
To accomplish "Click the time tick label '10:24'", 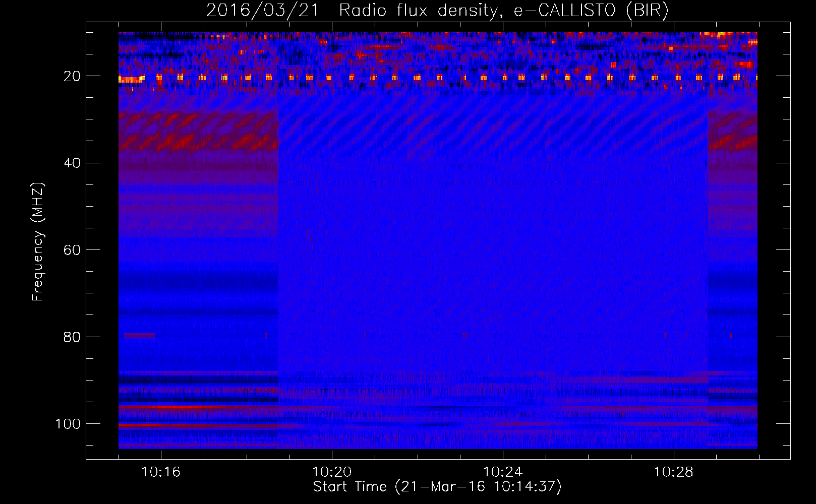I will coord(503,472).
